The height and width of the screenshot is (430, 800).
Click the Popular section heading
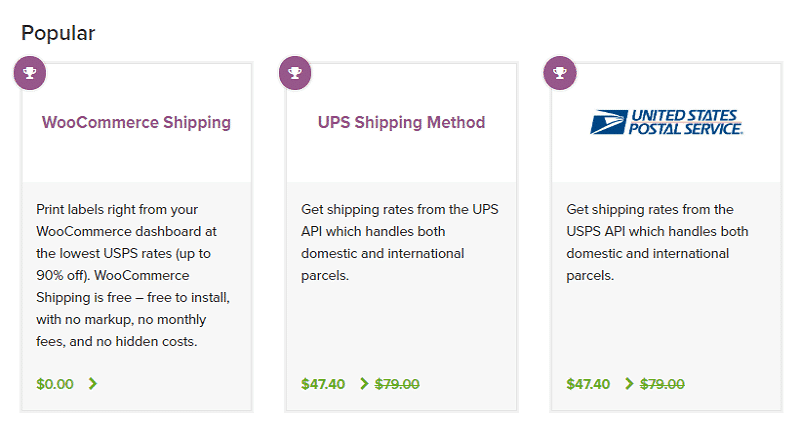click(x=58, y=33)
